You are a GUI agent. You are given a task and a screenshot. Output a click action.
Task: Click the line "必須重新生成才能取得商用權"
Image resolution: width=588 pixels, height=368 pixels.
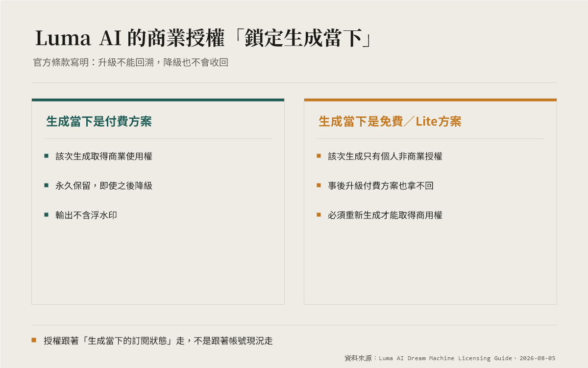pos(385,215)
